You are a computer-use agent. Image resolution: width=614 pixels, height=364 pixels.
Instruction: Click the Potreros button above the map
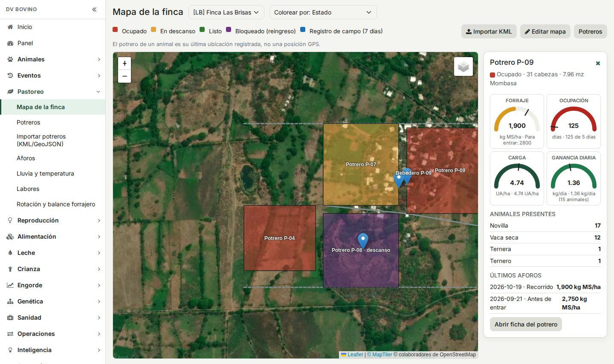(591, 32)
